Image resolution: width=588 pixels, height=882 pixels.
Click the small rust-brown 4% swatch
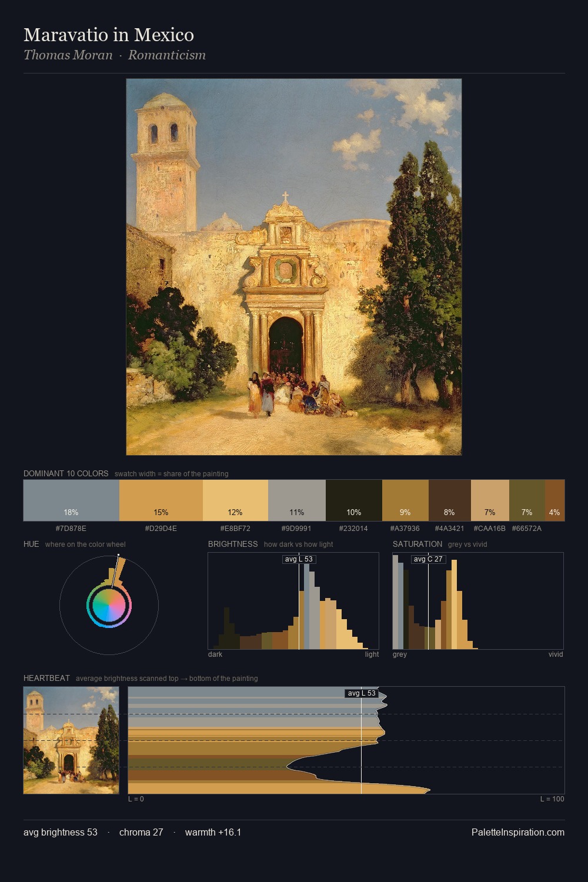pyautogui.click(x=554, y=500)
